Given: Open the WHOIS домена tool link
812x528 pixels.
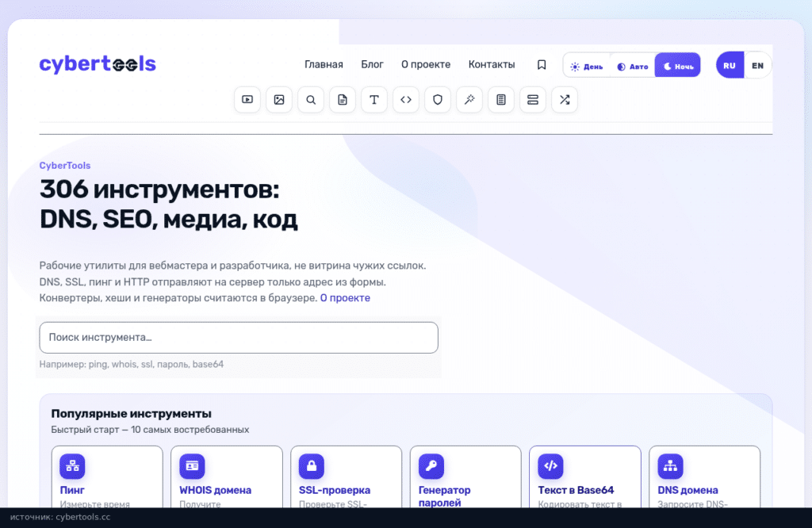Looking at the screenshot, I should click(x=216, y=490).
